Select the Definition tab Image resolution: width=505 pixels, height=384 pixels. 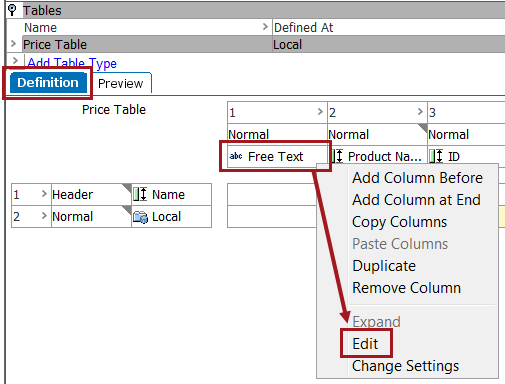pos(48,82)
